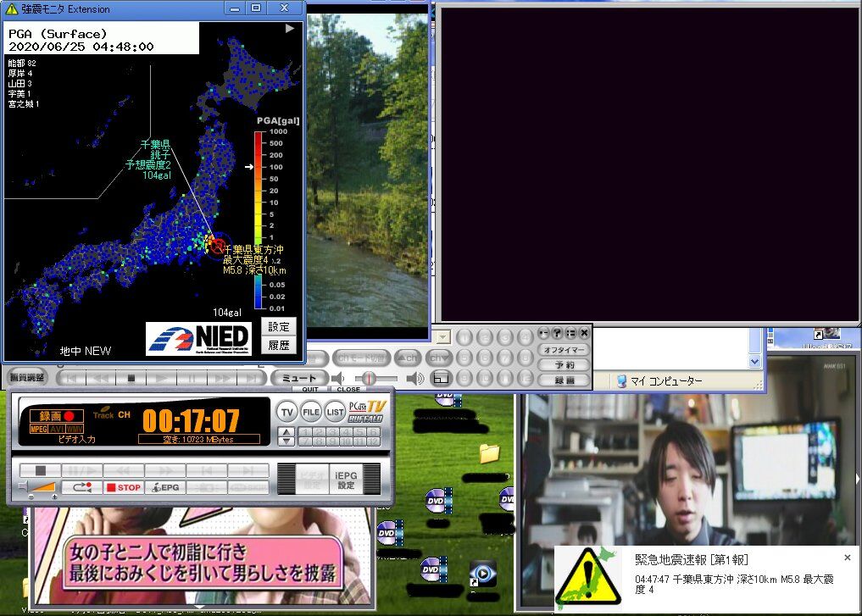Click the オフタイマー button
Screen dimensions: 862x616
[564, 349]
